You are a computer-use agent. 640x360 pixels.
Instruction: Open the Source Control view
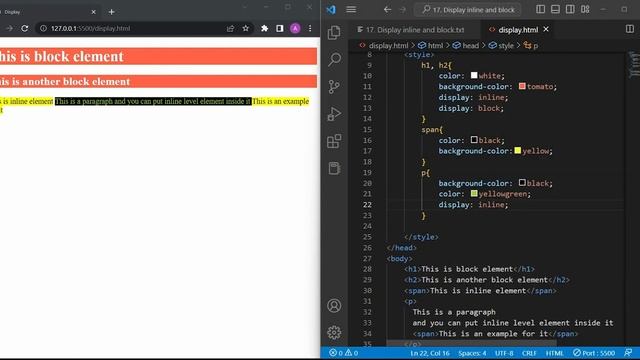point(334,87)
